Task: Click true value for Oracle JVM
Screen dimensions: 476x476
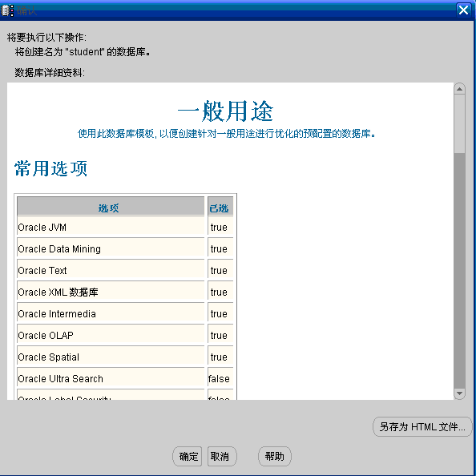Action: (219, 227)
